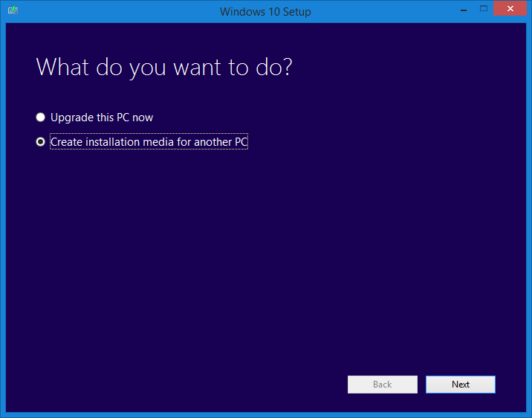Viewport: 532px width, 418px height.
Task: Click the 'Windows 10 Setup' title text
Action: click(x=265, y=12)
